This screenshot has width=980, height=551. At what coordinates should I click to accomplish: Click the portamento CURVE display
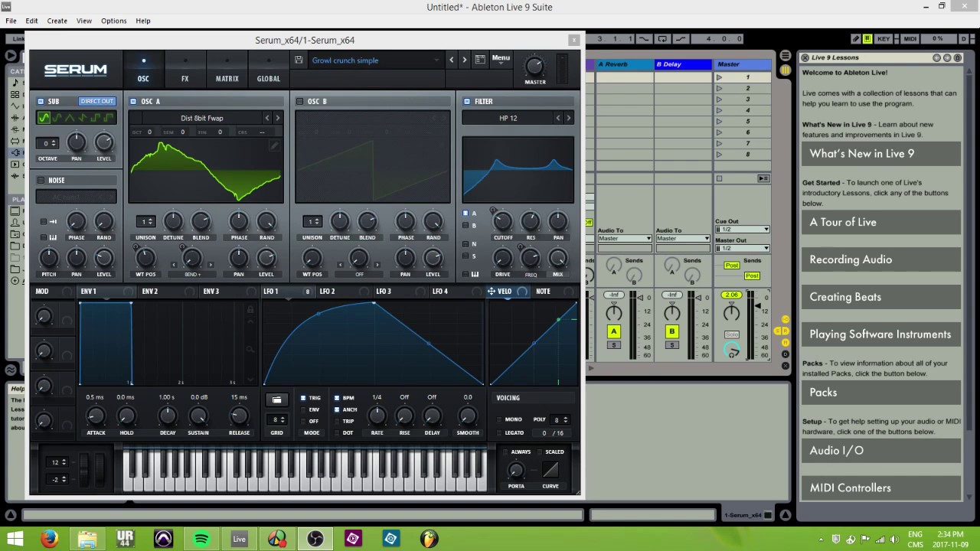550,470
